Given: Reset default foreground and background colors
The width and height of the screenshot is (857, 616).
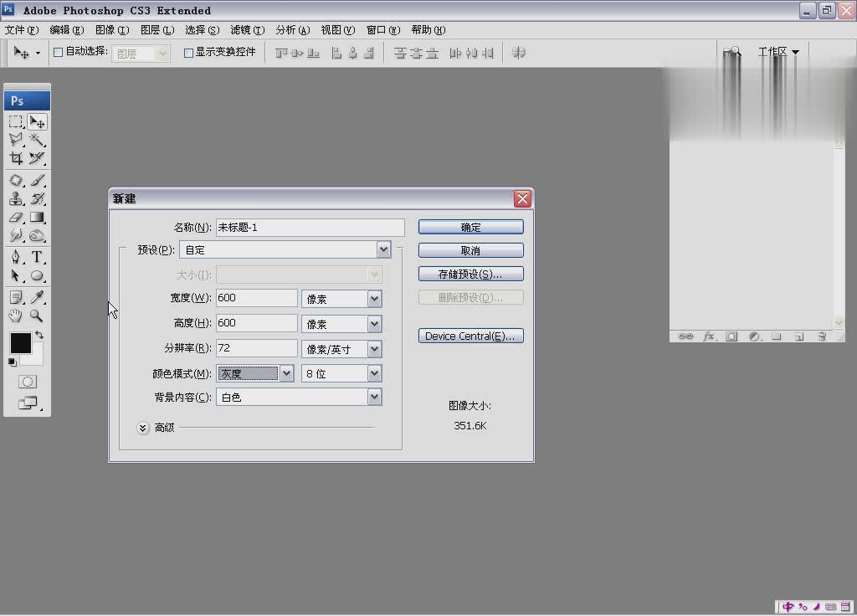Looking at the screenshot, I should (12, 362).
